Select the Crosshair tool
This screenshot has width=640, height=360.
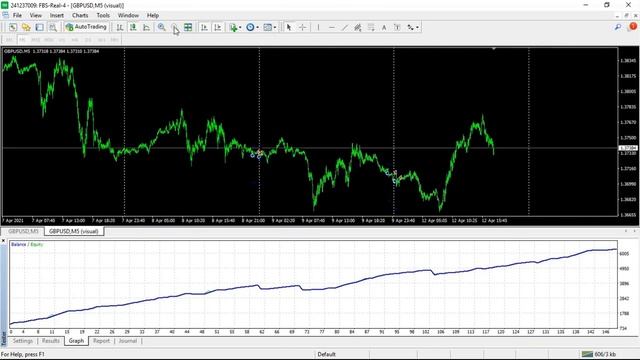302,27
